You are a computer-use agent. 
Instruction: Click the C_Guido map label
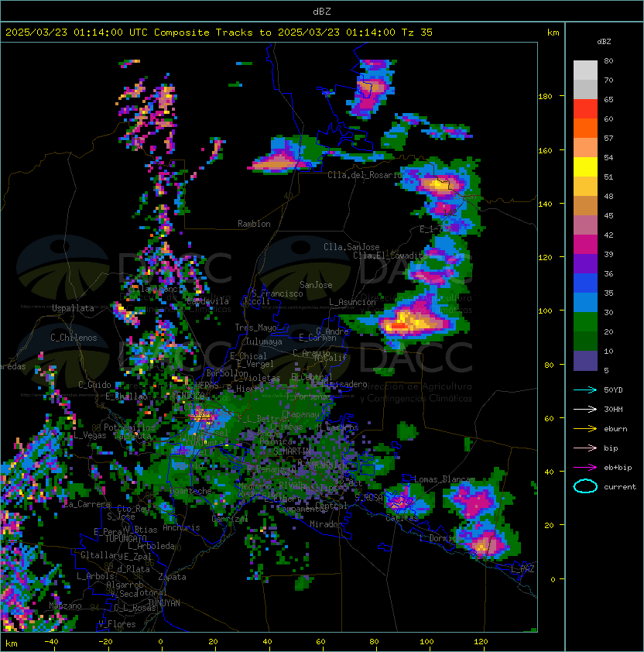[x=94, y=385]
